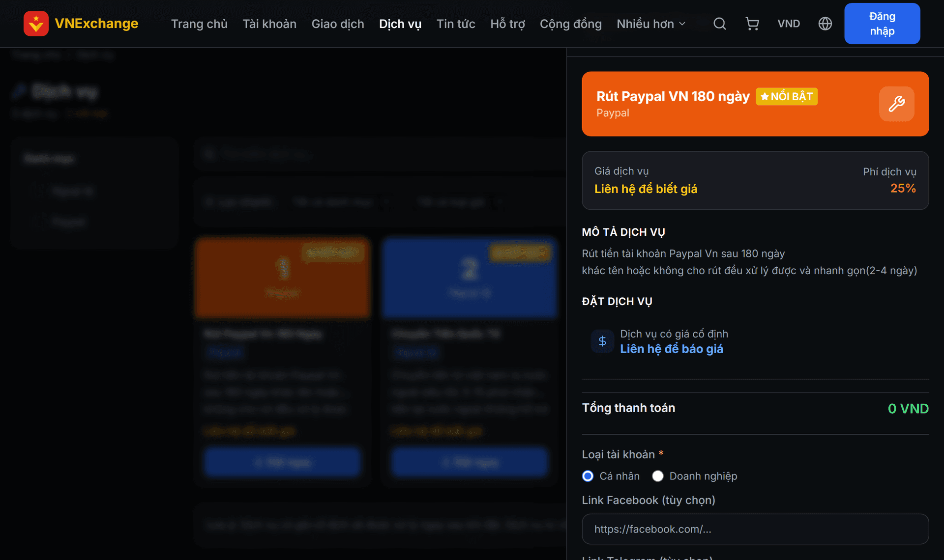Image resolution: width=944 pixels, height=560 pixels.
Task: Click the VNExchange brand name
Action: click(96, 24)
